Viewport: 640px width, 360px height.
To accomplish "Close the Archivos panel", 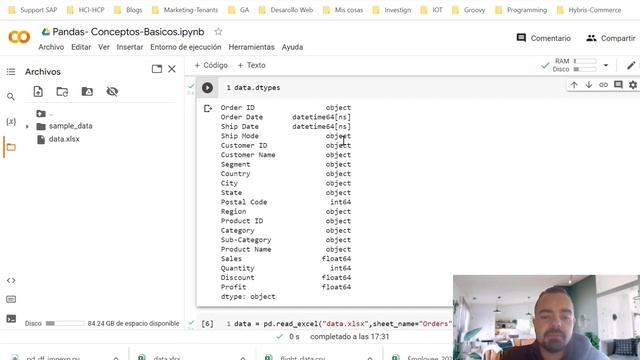I will [x=172, y=69].
